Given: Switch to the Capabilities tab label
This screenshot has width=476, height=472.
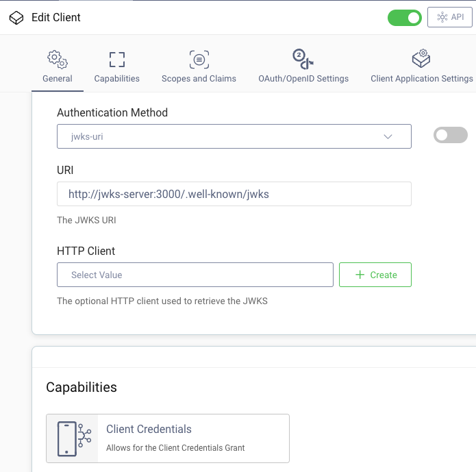Looking at the screenshot, I should coord(117,79).
